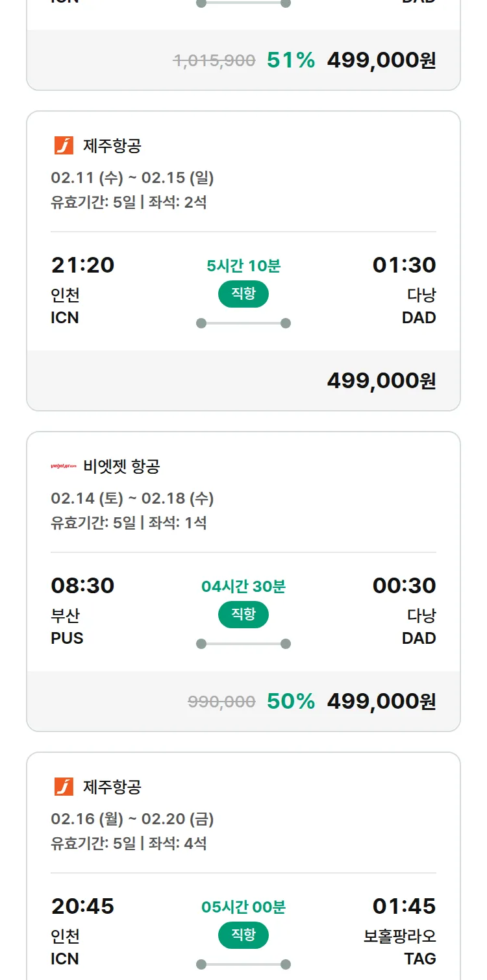Click the 20:45 Incheon departure time
The image size is (487, 980).
tap(82, 906)
